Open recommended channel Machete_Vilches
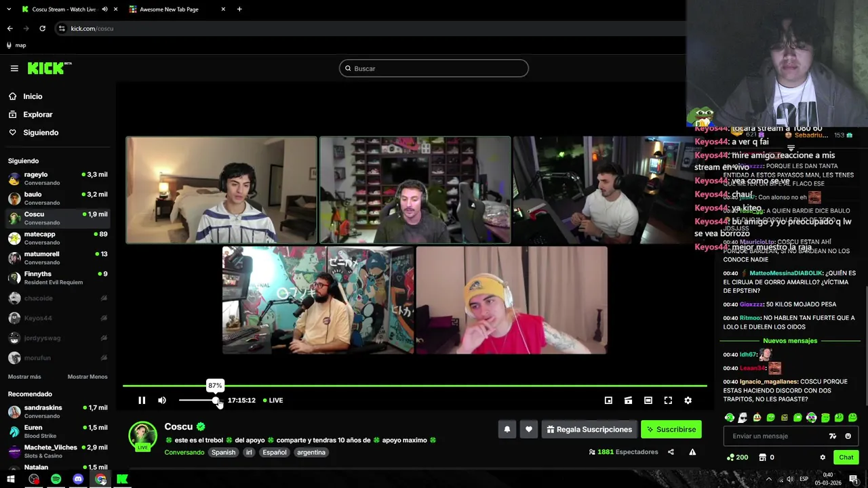The image size is (868, 488). point(58,451)
